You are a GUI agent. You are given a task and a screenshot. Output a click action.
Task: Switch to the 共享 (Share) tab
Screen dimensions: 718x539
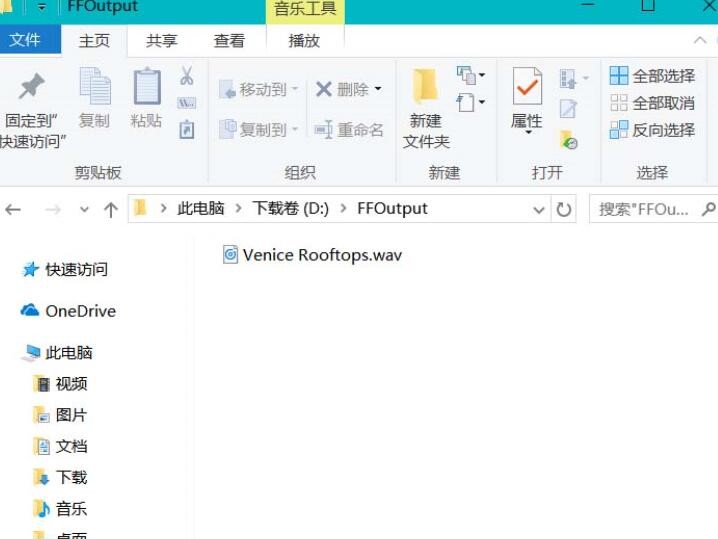[x=161, y=41]
